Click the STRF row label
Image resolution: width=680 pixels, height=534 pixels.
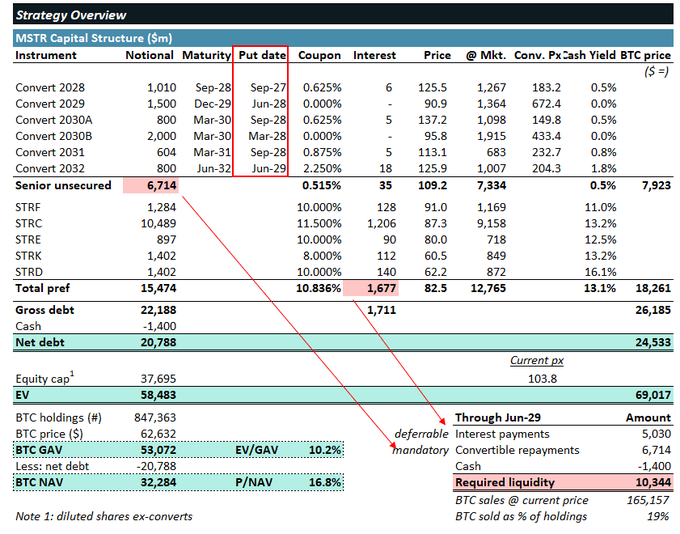28,207
